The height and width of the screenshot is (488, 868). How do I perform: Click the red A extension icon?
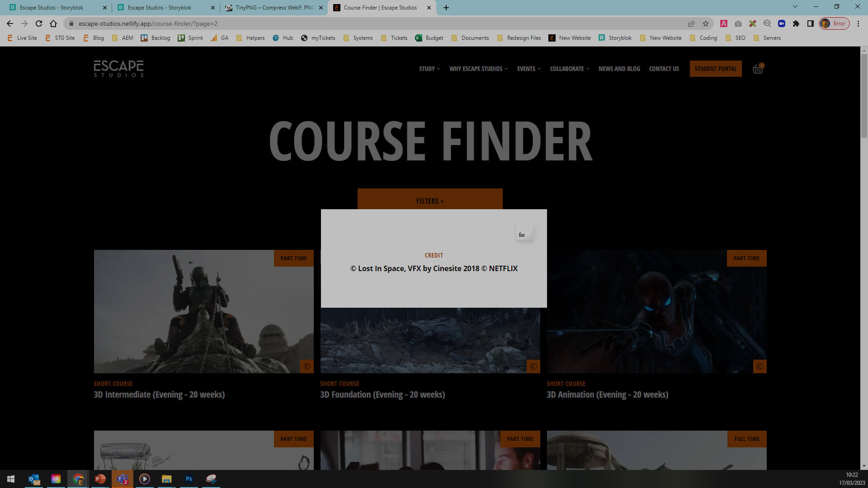click(x=724, y=23)
